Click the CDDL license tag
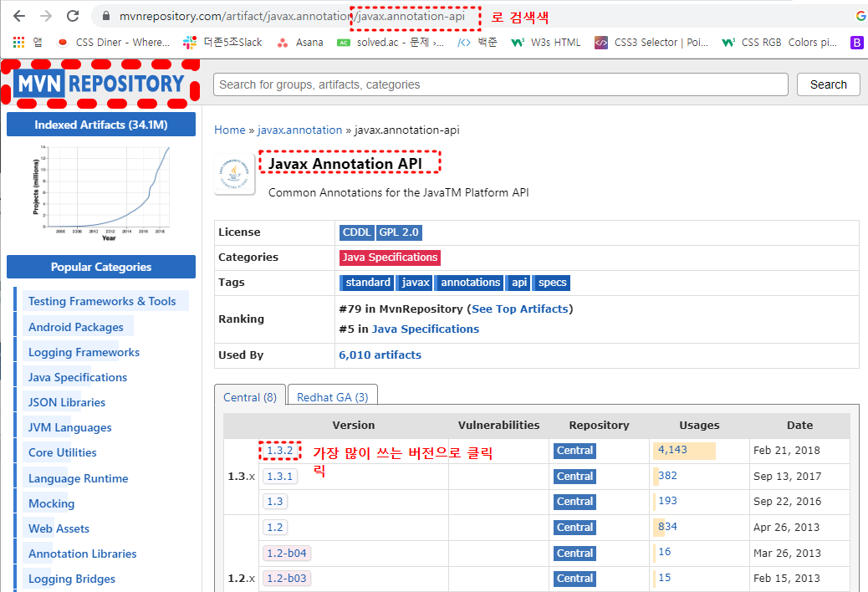This screenshot has width=868, height=592. [356, 232]
